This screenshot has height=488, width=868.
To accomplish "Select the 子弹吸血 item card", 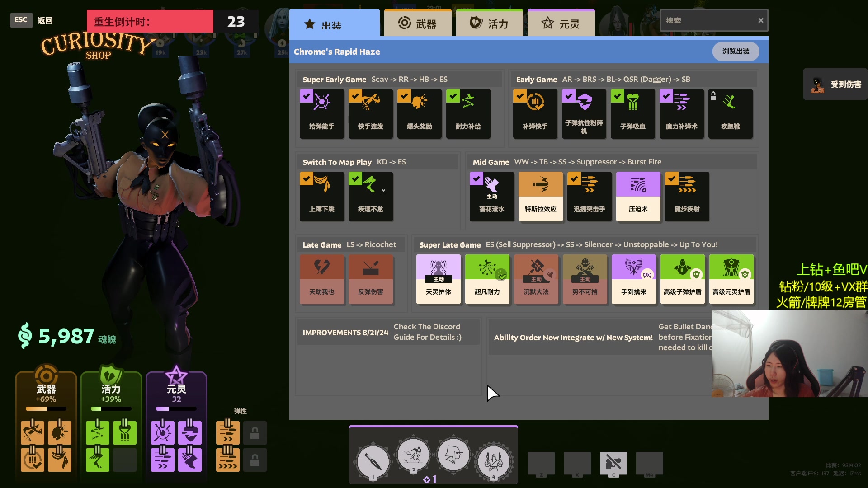I will (632, 114).
